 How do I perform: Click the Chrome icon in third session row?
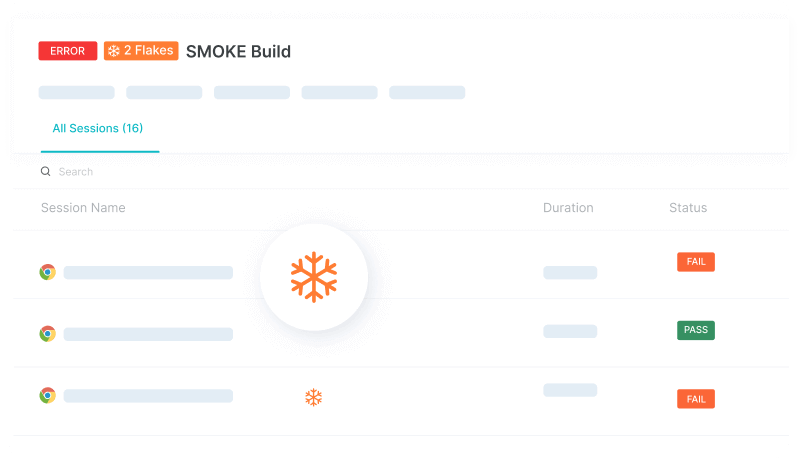pyautogui.click(x=47, y=396)
